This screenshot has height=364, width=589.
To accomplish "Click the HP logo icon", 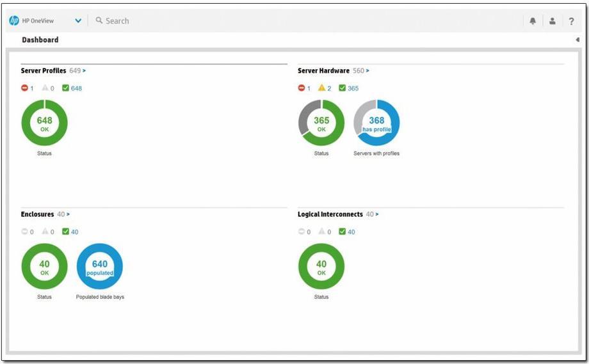I will click(x=14, y=20).
